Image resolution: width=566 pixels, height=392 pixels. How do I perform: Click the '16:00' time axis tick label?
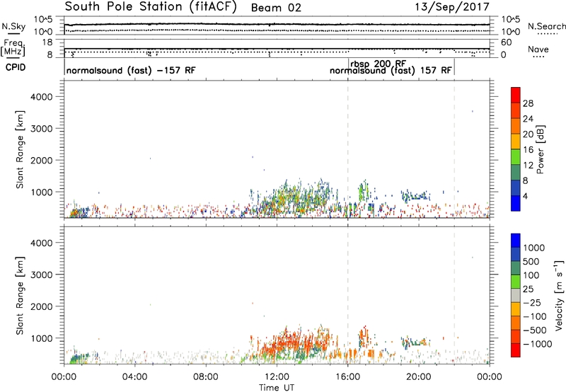[347, 377]
